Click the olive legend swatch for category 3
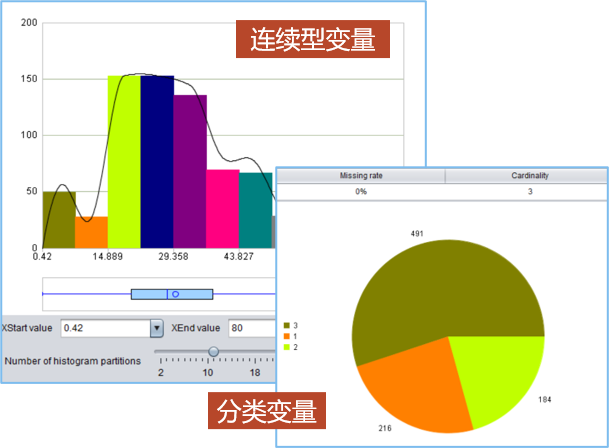The width and height of the screenshot is (609, 448). point(287,326)
